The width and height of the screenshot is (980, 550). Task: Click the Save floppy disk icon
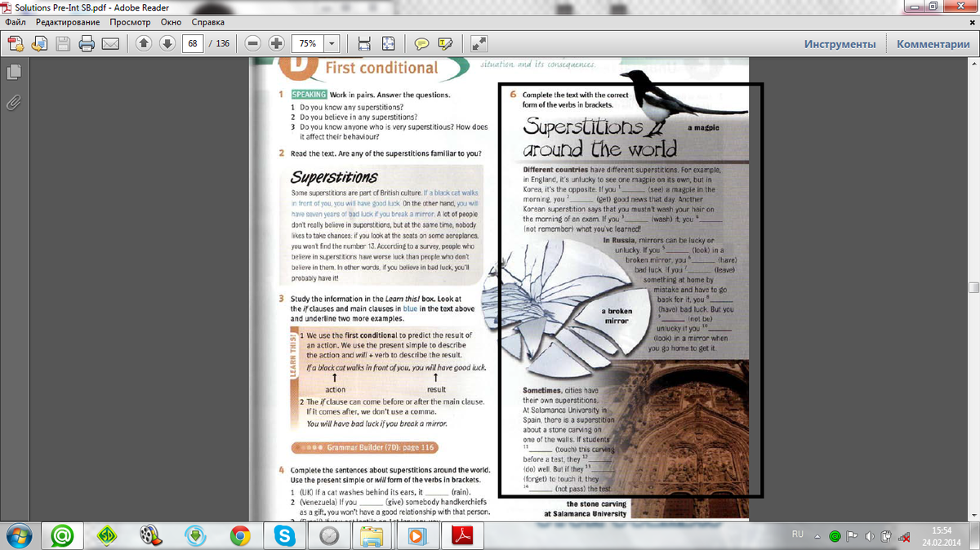click(63, 43)
